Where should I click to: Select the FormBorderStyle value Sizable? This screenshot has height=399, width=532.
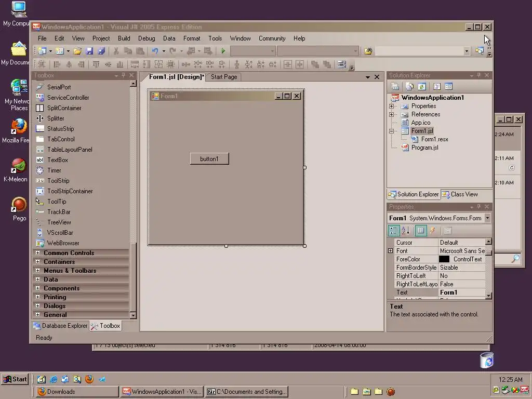click(x=461, y=268)
